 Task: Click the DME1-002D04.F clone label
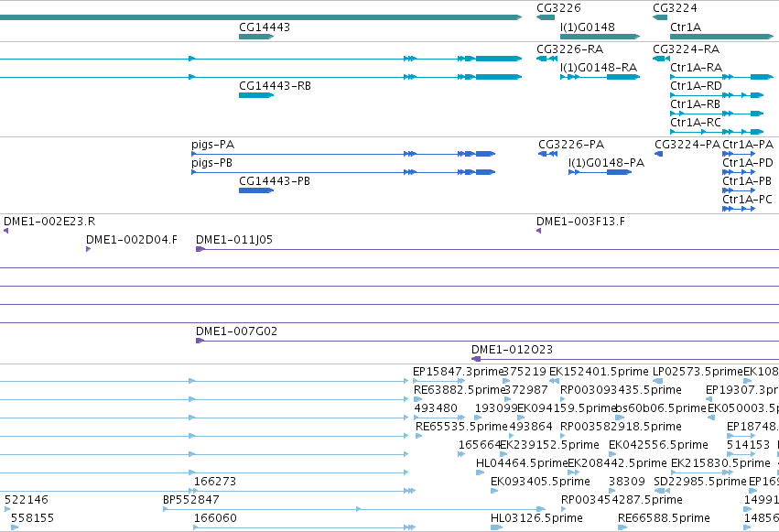[132, 240]
